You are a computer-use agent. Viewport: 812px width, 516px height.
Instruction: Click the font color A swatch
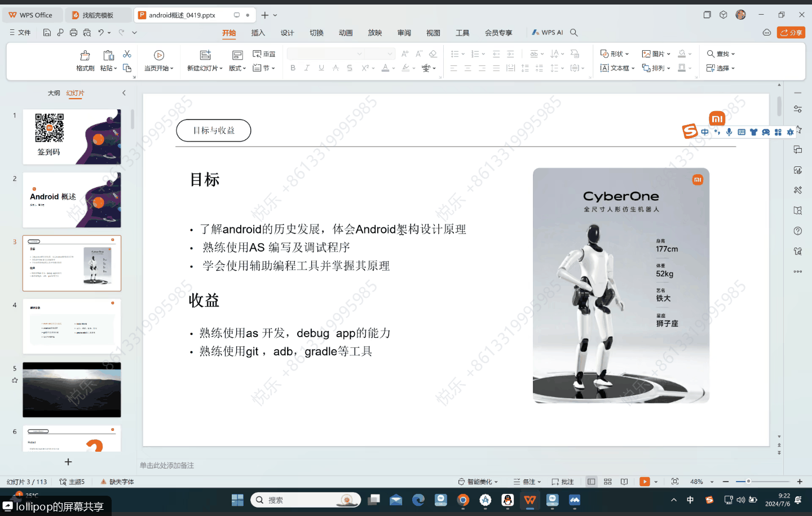point(385,68)
